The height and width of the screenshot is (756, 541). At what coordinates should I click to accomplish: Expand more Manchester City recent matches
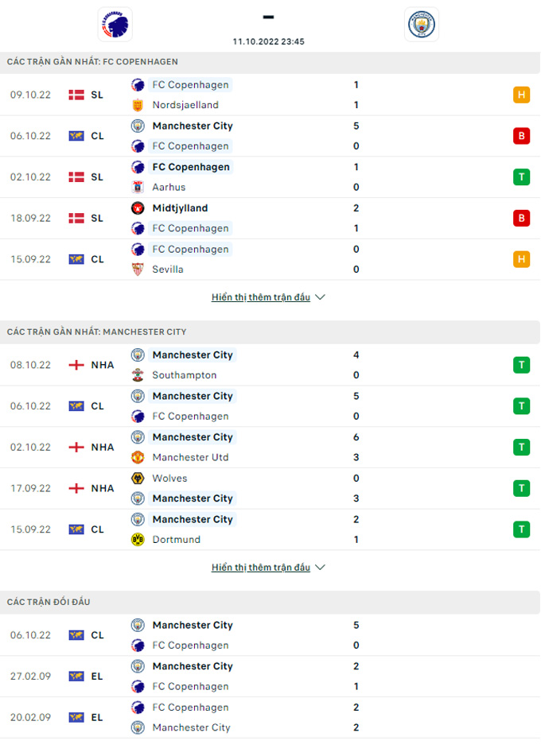coord(269,568)
